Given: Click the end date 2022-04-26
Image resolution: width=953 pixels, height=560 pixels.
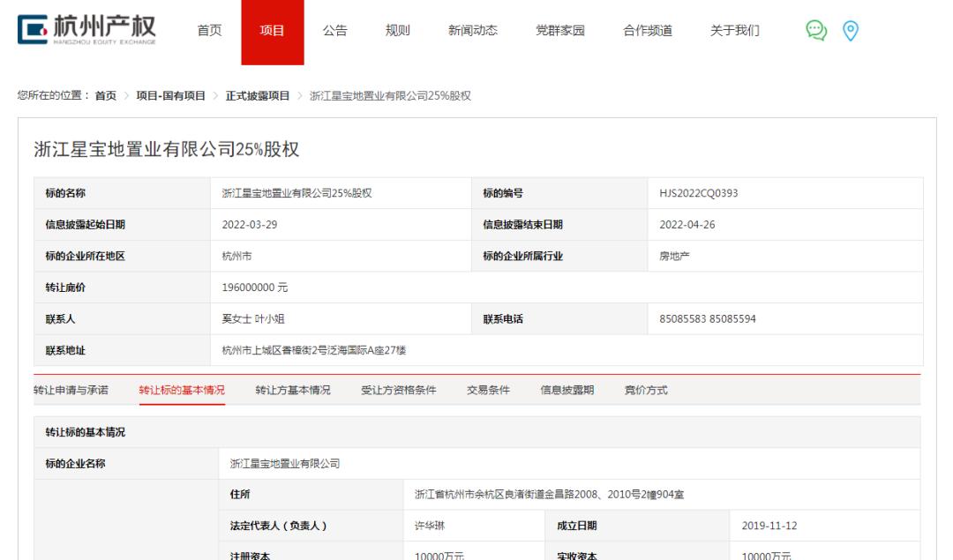Looking at the screenshot, I should pos(687,225).
